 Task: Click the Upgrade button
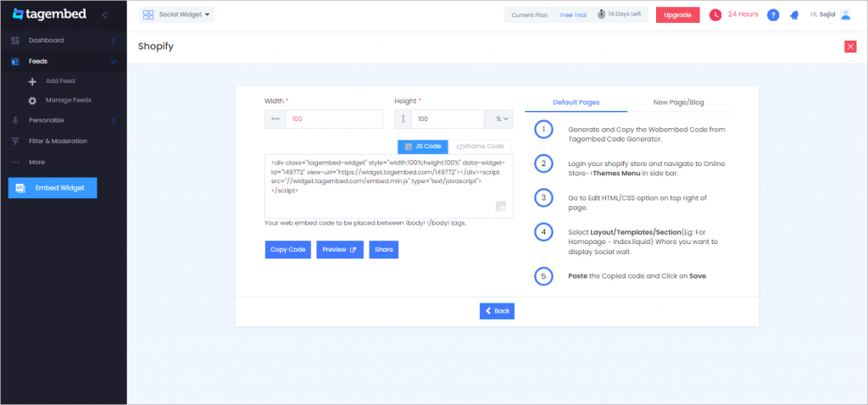click(x=677, y=15)
